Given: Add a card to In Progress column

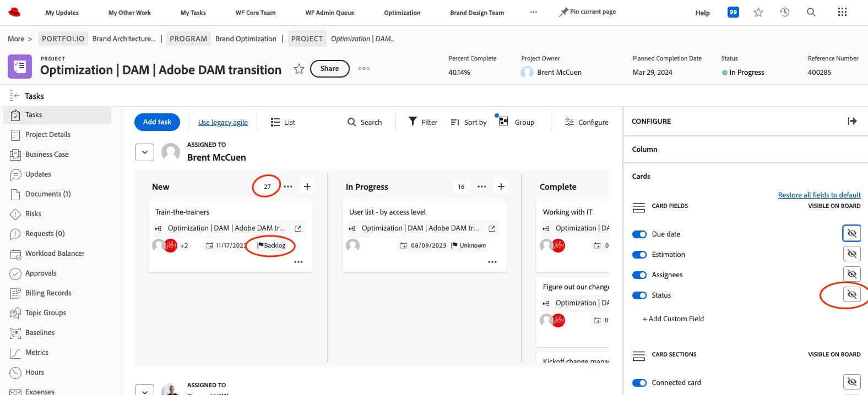Looking at the screenshot, I should click(501, 186).
